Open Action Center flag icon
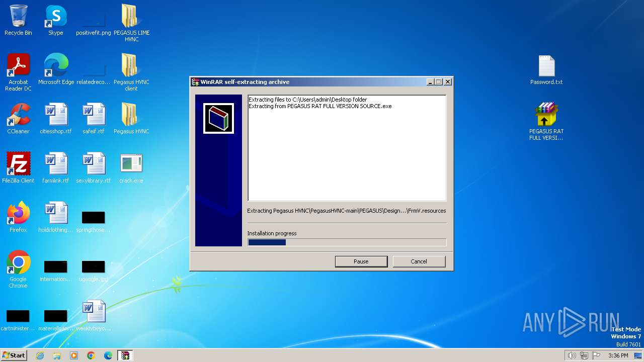 [596, 355]
